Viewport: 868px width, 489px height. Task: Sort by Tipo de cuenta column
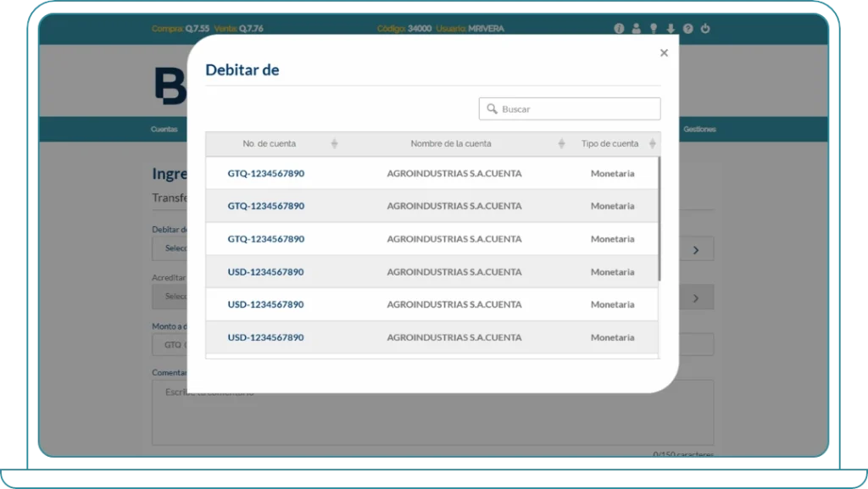point(652,144)
